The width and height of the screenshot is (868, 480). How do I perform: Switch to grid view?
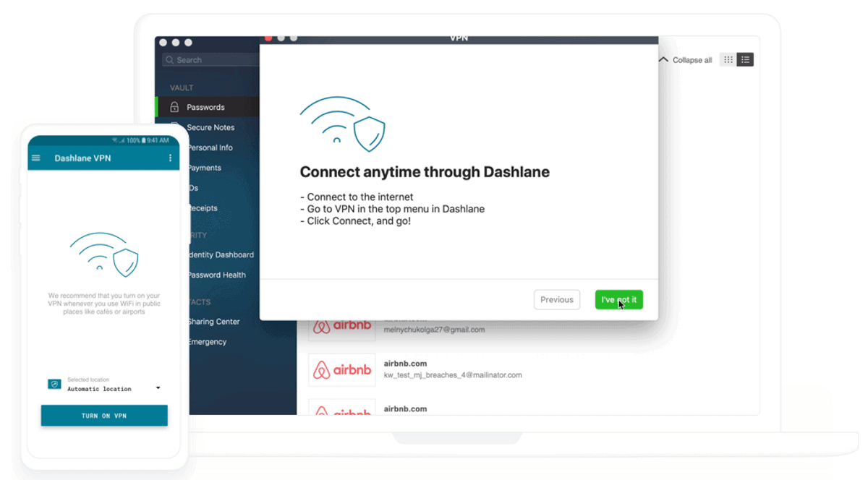pyautogui.click(x=728, y=60)
